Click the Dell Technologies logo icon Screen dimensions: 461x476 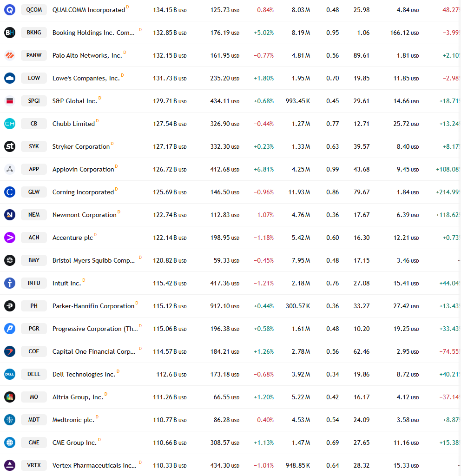point(10,374)
